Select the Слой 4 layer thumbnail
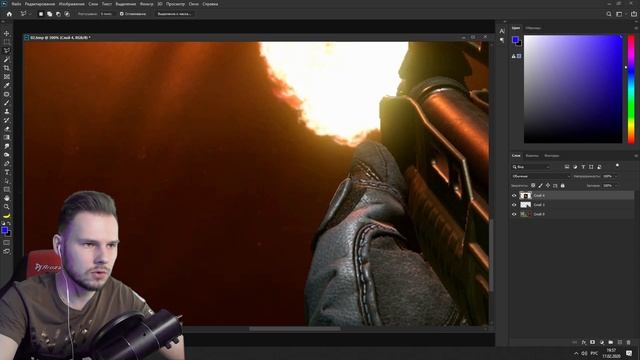This screenshot has width=640, height=360. [525, 196]
